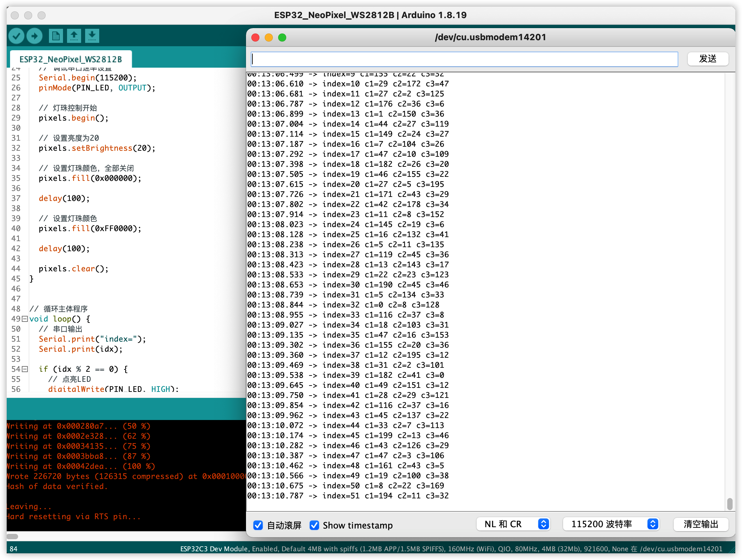Close the serial monitor window
The height and width of the screenshot is (560, 742).
coord(255,38)
